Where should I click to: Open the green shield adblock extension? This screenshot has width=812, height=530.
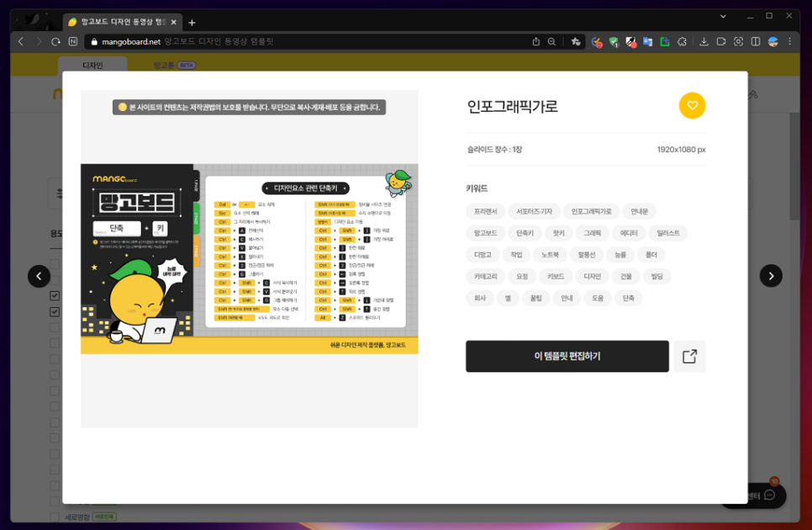click(614, 42)
